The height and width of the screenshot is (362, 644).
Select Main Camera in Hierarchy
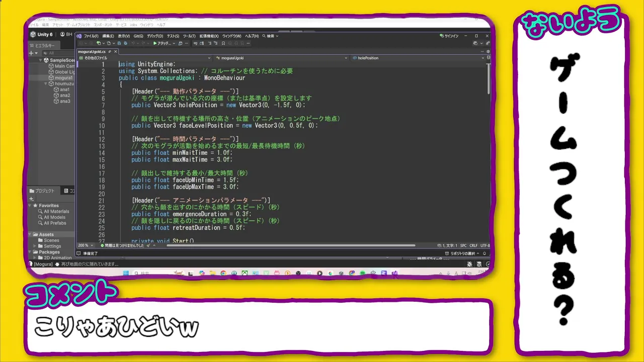pyautogui.click(x=61, y=66)
